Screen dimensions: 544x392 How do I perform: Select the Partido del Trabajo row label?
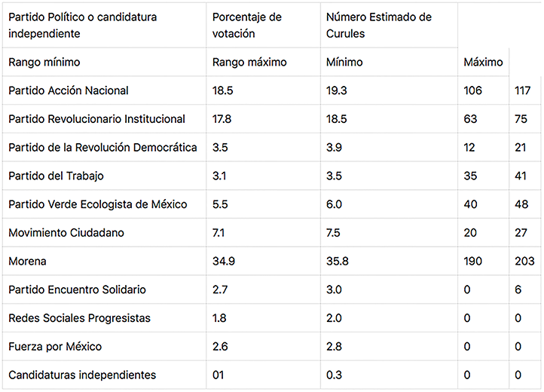(x=56, y=176)
